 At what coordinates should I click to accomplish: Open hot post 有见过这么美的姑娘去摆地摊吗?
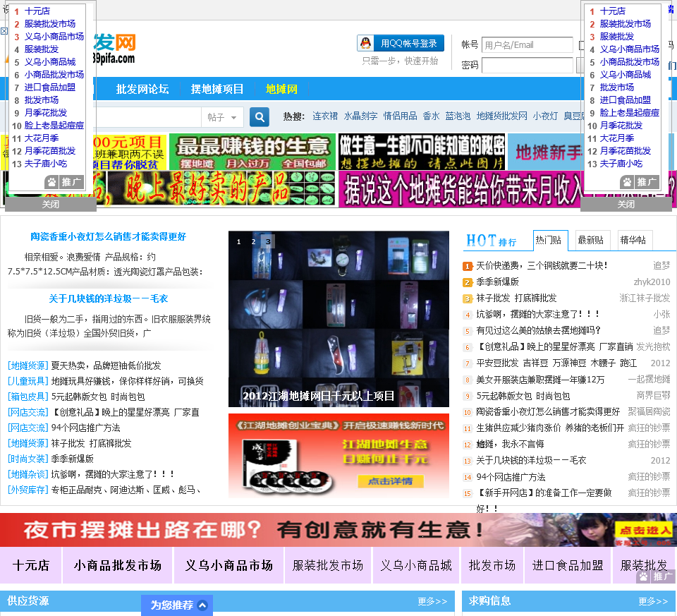(538, 330)
